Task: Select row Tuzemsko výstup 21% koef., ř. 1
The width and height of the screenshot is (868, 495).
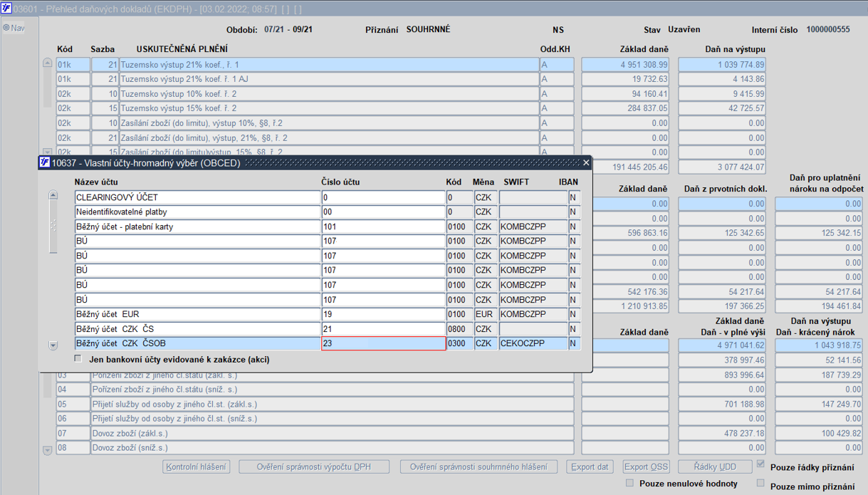Action: click(328, 65)
